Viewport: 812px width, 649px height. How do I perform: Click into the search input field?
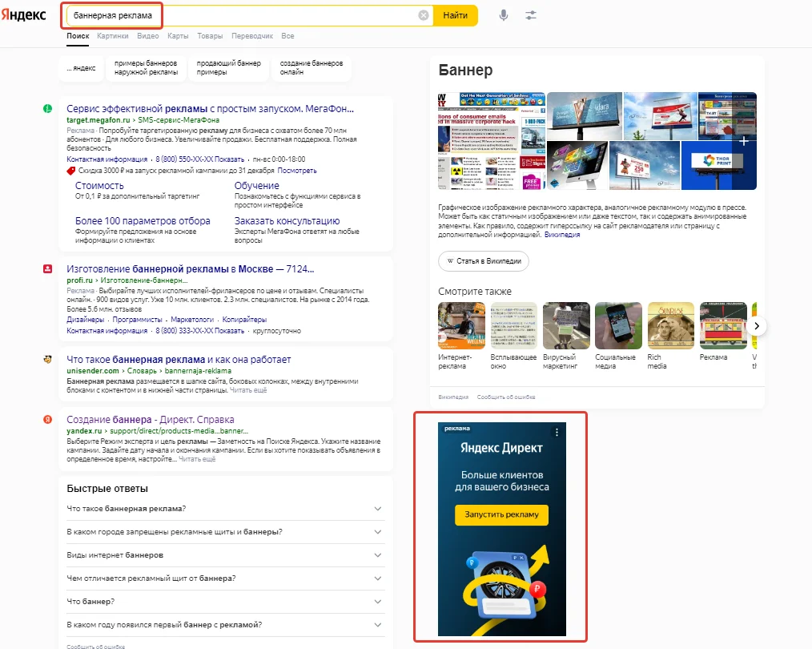240,15
